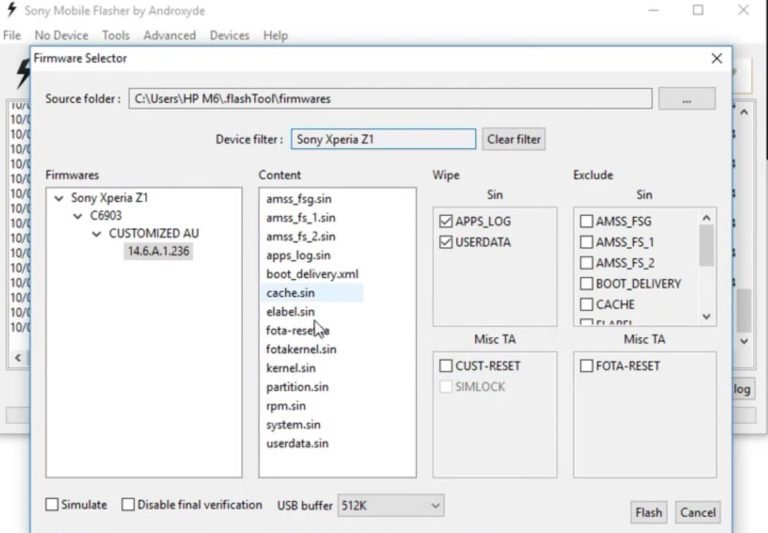Screen dimensions: 768x533
Task: Collapse the Sony Xperia Z1 tree node
Action: click(x=60, y=198)
